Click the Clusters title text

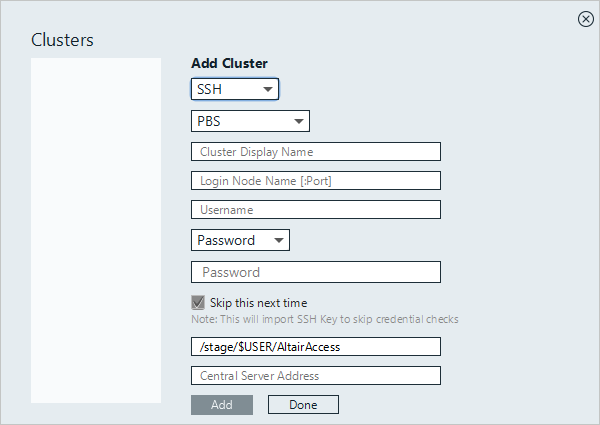[x=62, y=40]
